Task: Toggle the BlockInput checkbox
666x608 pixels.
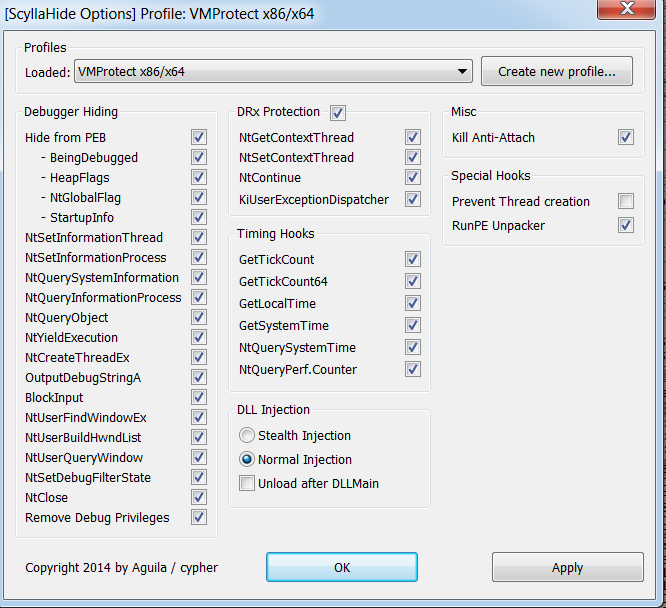Action: [199, 397]
